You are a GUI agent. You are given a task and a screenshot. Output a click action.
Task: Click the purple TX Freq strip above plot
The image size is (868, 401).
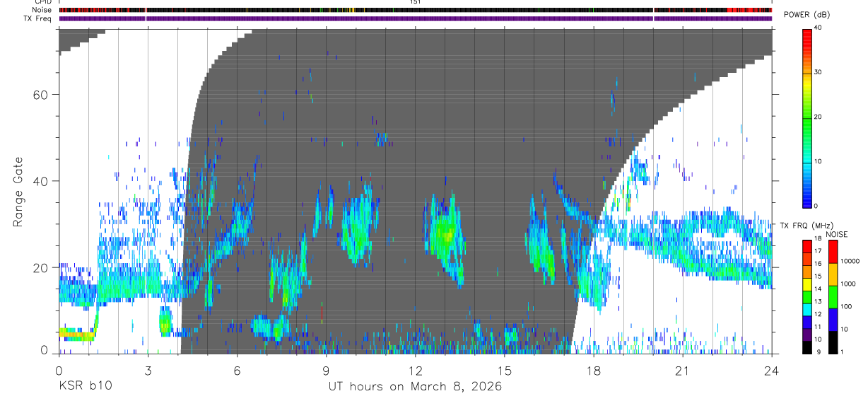coord(415,18)
